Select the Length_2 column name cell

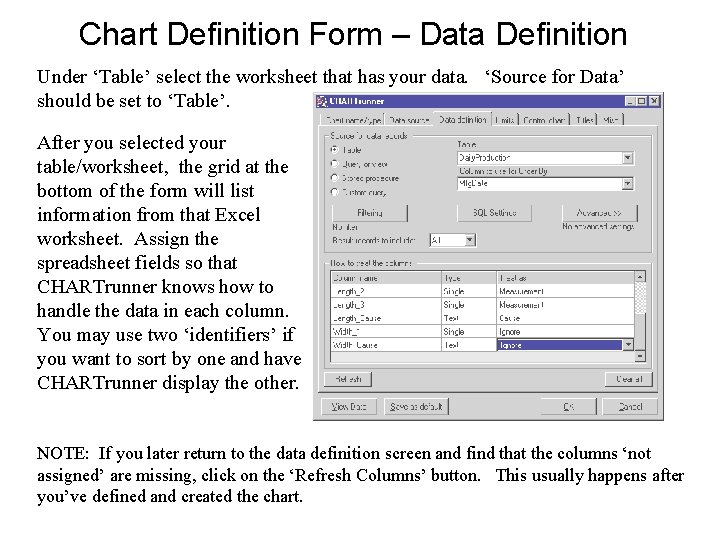(386, 291)
